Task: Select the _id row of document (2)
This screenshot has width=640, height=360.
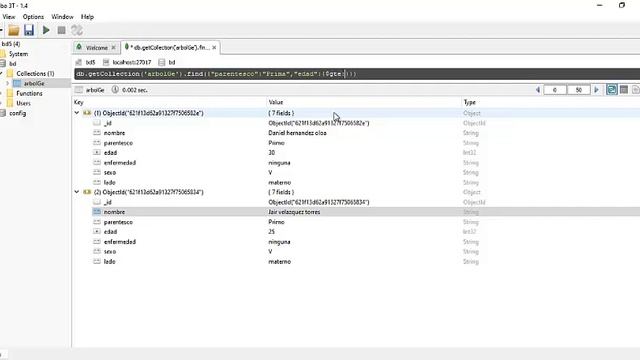Action: tap(357, 202)
